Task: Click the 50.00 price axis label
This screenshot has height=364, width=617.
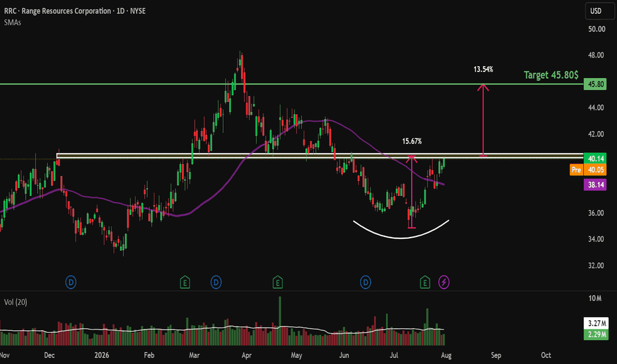Action: pos(596,28)
